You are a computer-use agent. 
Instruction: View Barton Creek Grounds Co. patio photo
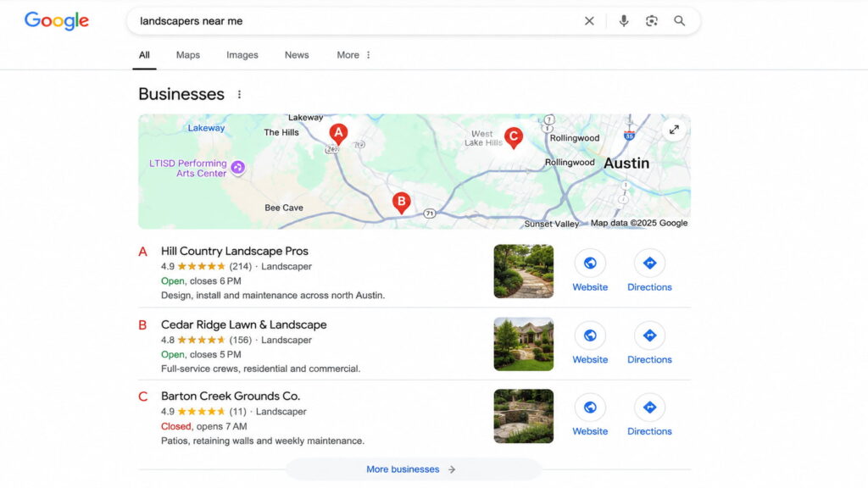point(523,416)
